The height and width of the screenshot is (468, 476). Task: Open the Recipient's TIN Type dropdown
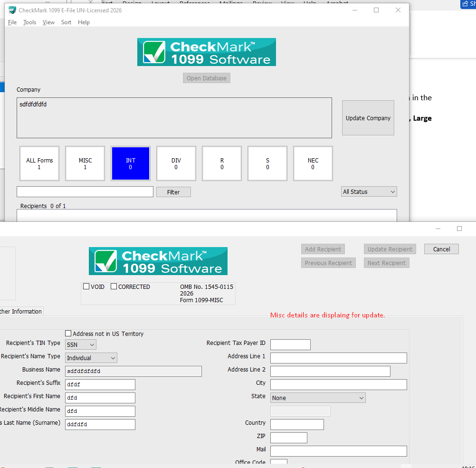pos(81,344)
